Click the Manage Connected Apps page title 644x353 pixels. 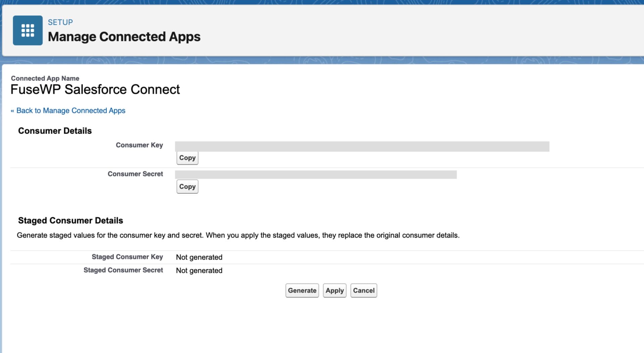124,37
